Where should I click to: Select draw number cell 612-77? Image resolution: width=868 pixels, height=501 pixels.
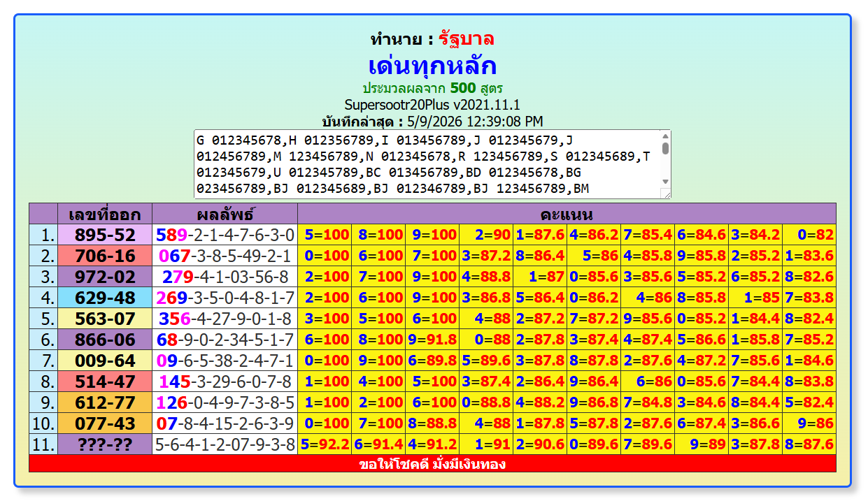click(105, 402)
